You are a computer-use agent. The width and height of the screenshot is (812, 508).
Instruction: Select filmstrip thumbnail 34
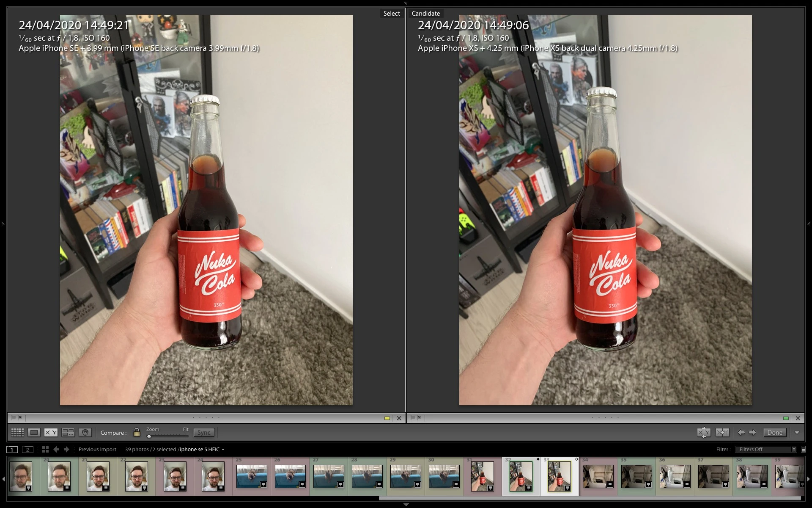(x=598, y=476)
